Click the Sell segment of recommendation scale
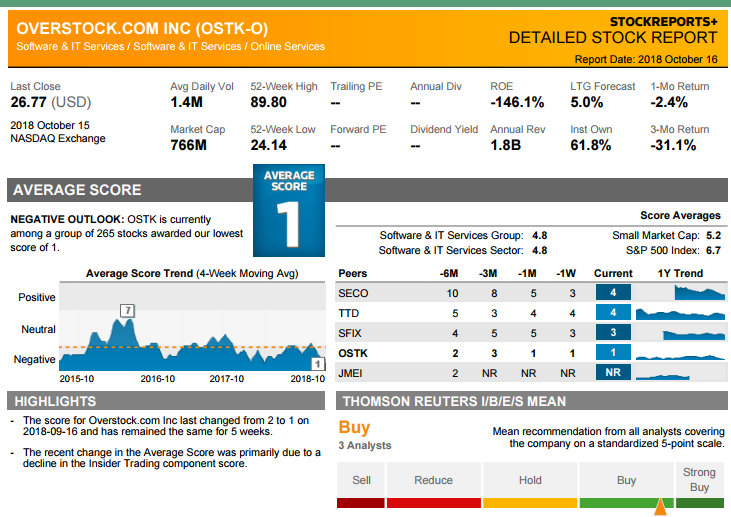Image resolution: width=731 pixels, height=517 pixels. pos(361,485)
